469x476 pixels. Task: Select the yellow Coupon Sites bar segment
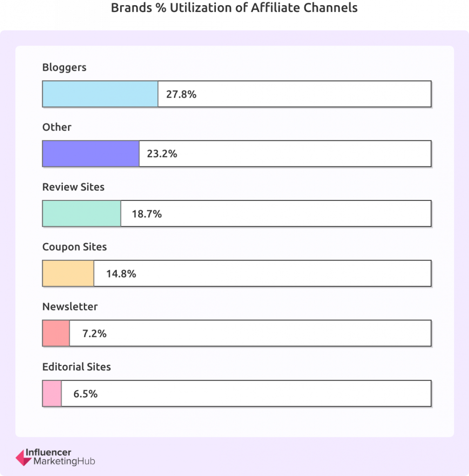68,273
